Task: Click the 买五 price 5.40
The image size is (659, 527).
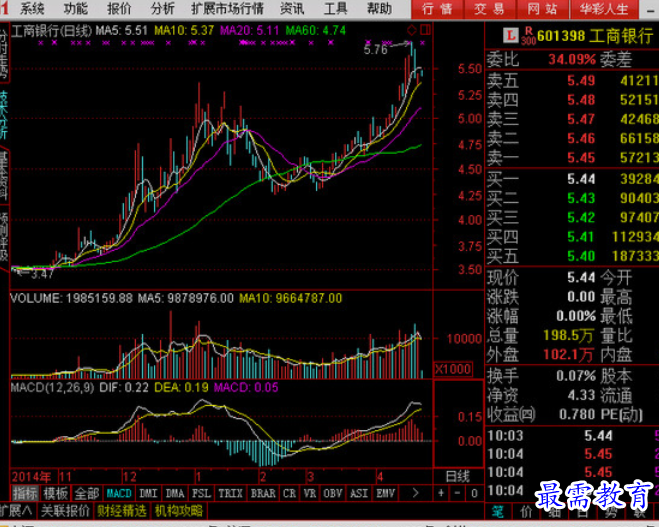Action: [581, 256]
